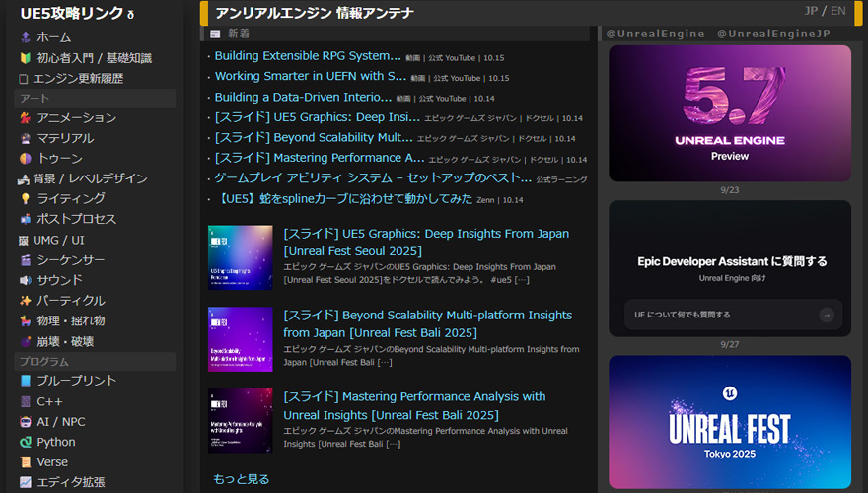Open Building Extensible RPG System video link

308,56
